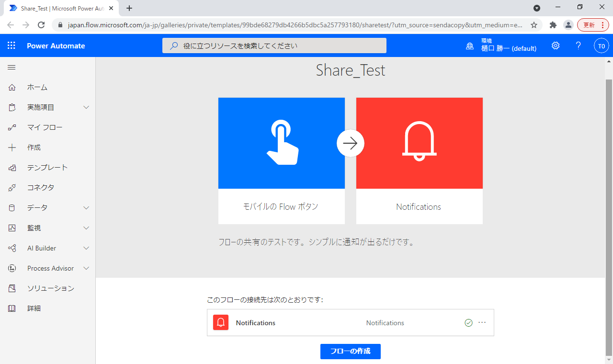
Task: Click the ソリューション icon
Action: [x=12, y=288]
